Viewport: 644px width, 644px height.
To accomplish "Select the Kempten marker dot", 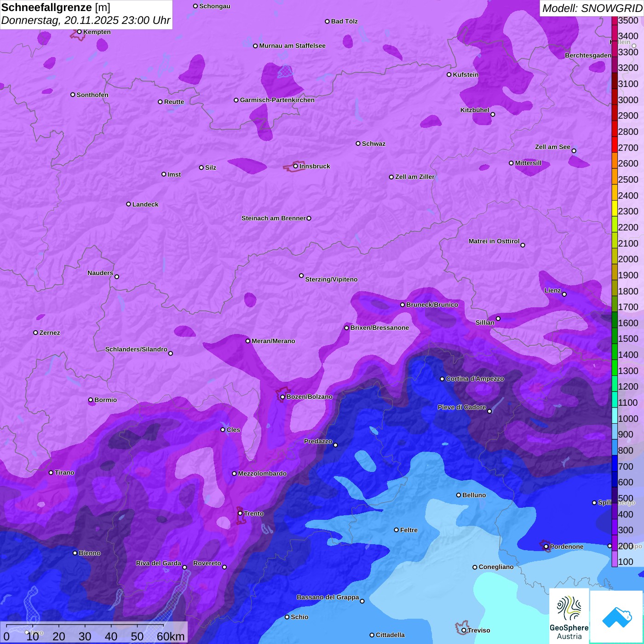I will point(80,32).
